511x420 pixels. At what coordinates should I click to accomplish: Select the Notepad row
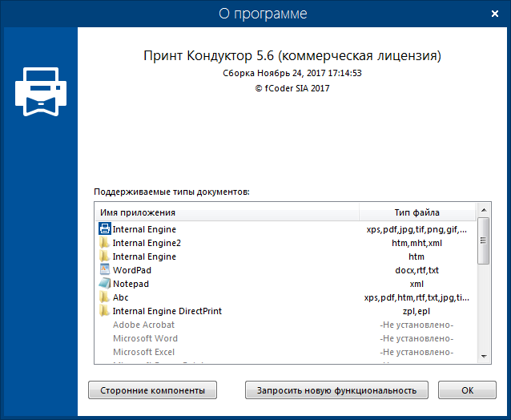point(286,284)
